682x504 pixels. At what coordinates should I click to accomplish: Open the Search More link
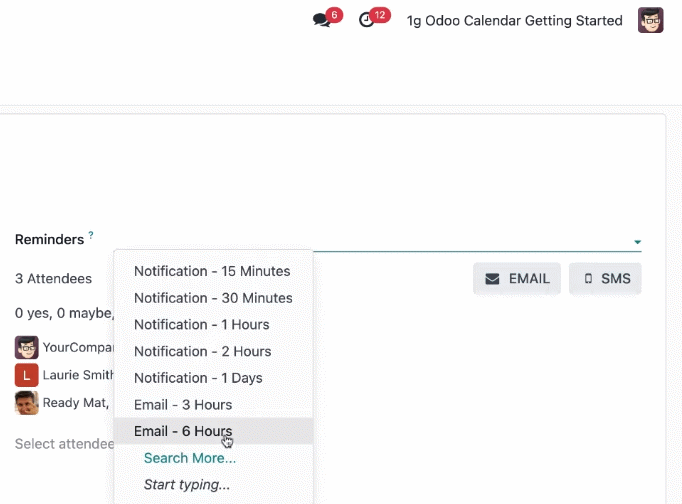coord(190,458)
